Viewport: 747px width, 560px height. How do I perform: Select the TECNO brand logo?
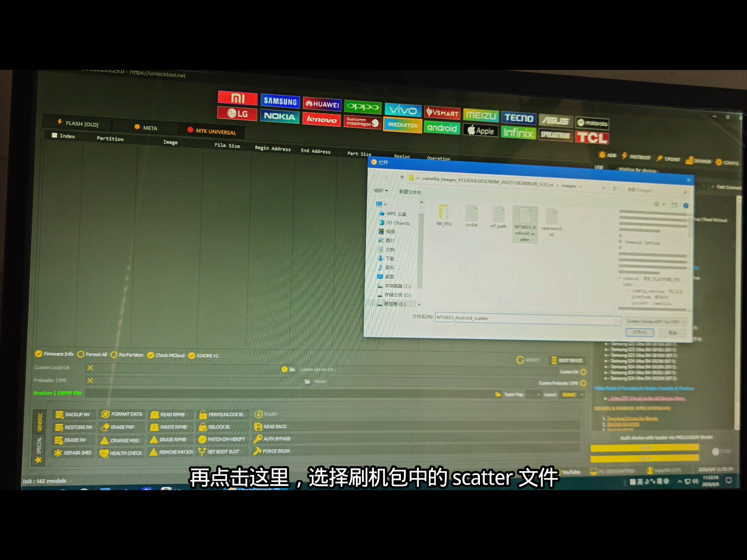(x=518, y=118)
